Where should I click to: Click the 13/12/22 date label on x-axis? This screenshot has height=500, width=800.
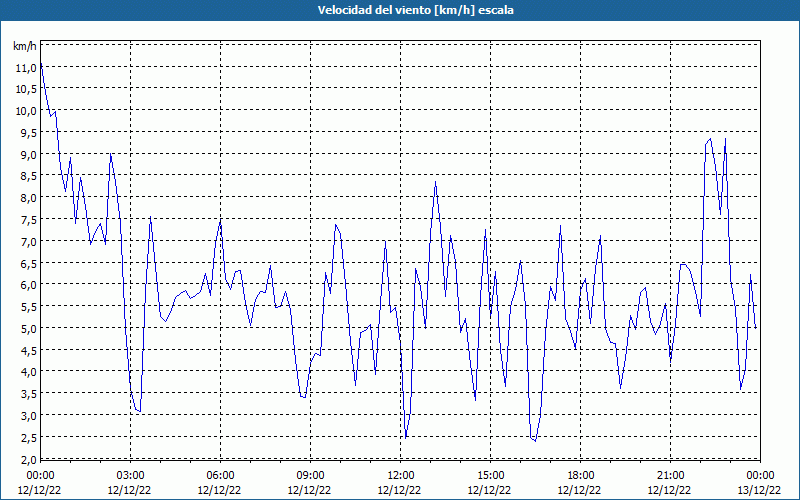759,490
